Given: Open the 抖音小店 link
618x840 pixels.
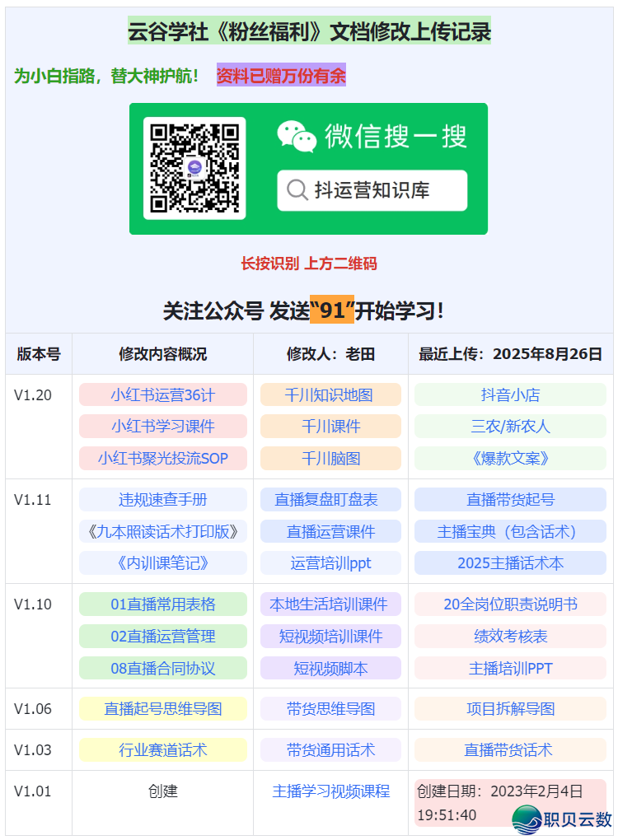Looking at the screenshot, I should click(x=510, y=394).
